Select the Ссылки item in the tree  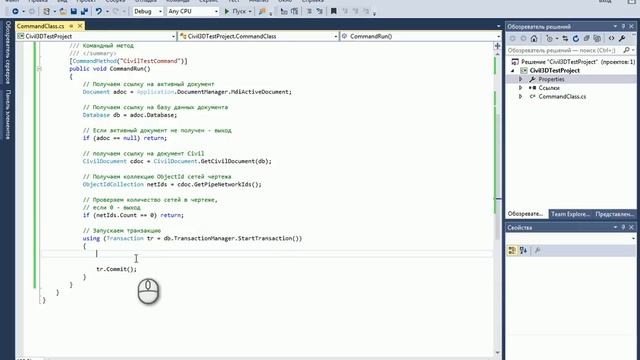[x=549, y=88]
